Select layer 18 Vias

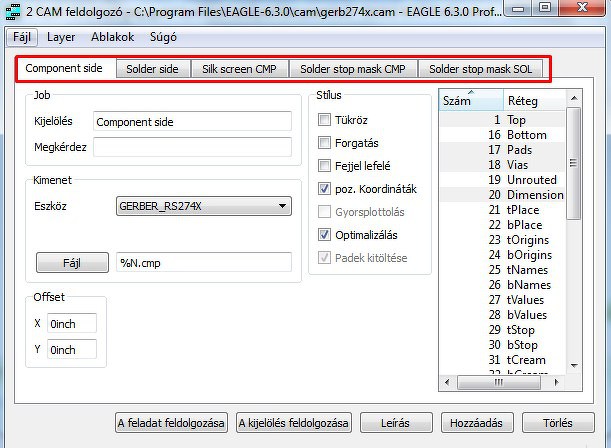(502, 165)
